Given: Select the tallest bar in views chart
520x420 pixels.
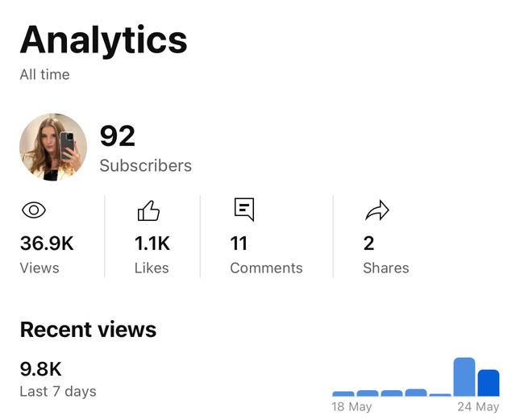Looking at the screenshot, I should click(x=464, y=376).
